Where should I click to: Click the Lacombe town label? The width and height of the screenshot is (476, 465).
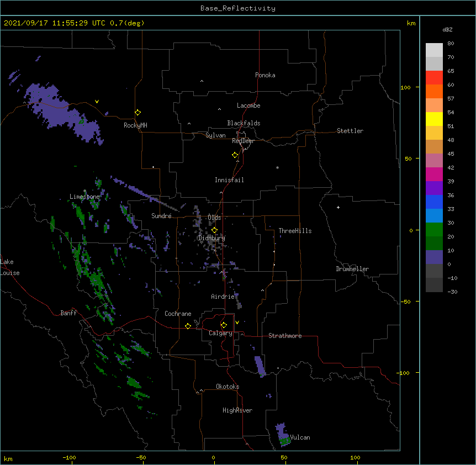[248, 105]
